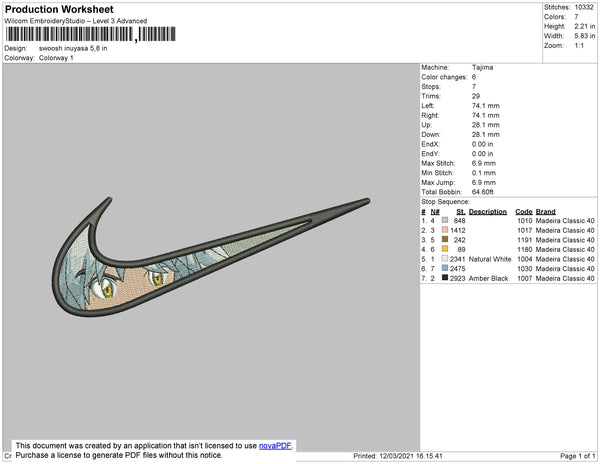The height and width of the screenshot is (464, 600).
Task: Click 'Printed: 12/03/2021 16.15.41' footer text
Action: tap(398, 456)
